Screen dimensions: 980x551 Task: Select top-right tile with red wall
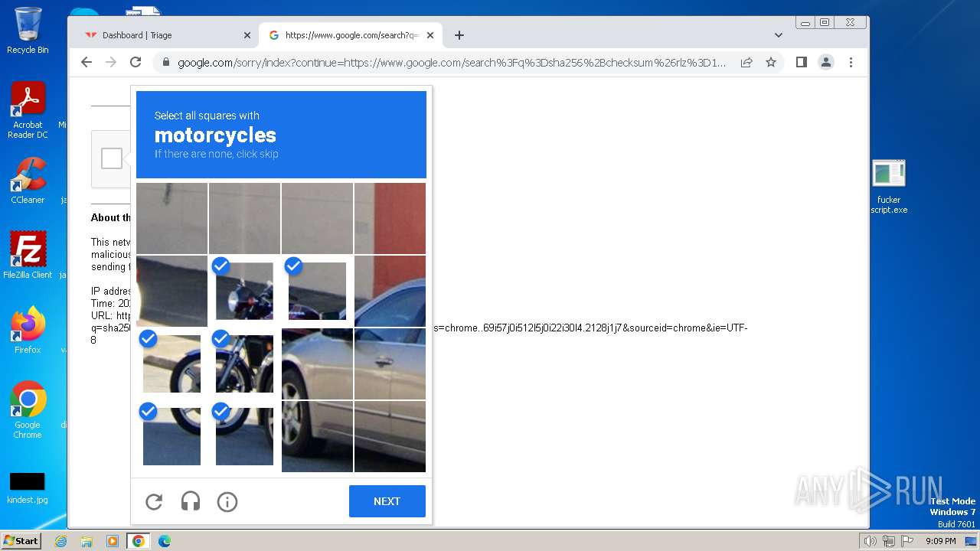coord(390,218)
